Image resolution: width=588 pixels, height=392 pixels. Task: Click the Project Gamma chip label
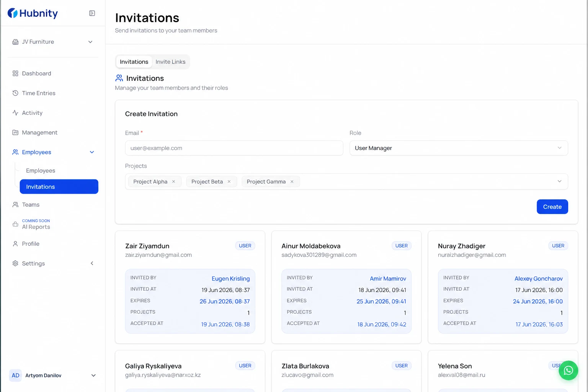[266, 181]
